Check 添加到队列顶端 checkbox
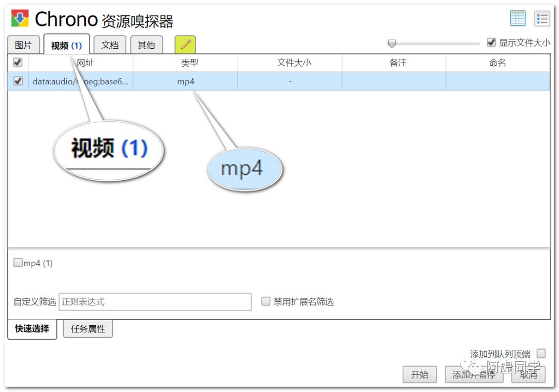 [541, 354]
